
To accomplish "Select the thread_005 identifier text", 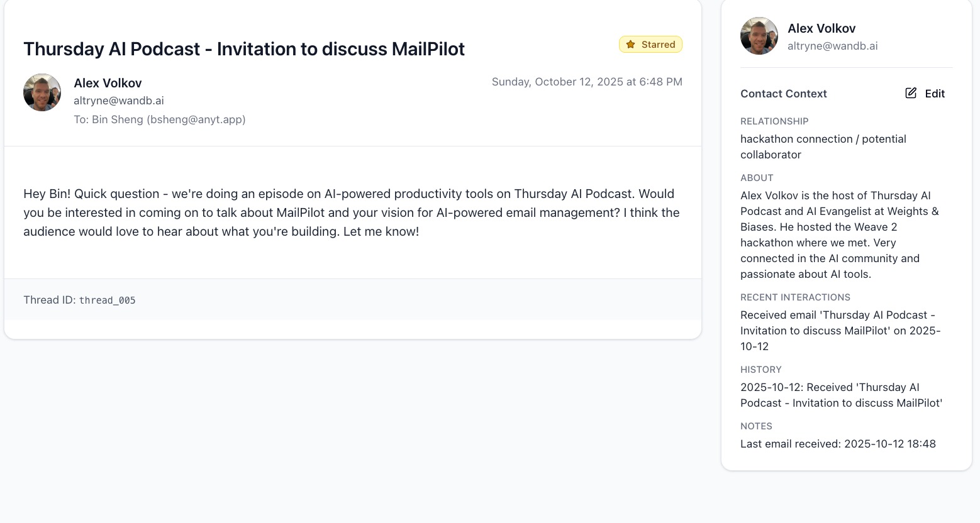I will [108, 300].
